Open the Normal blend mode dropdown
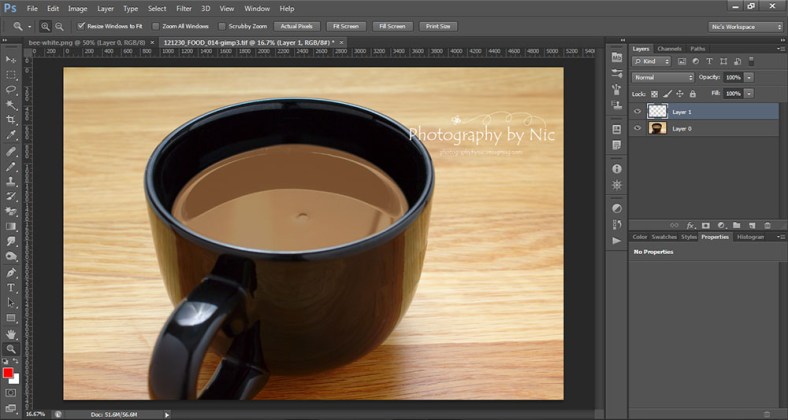This screenshot has width=788, height=420. [x=662, y=77]
